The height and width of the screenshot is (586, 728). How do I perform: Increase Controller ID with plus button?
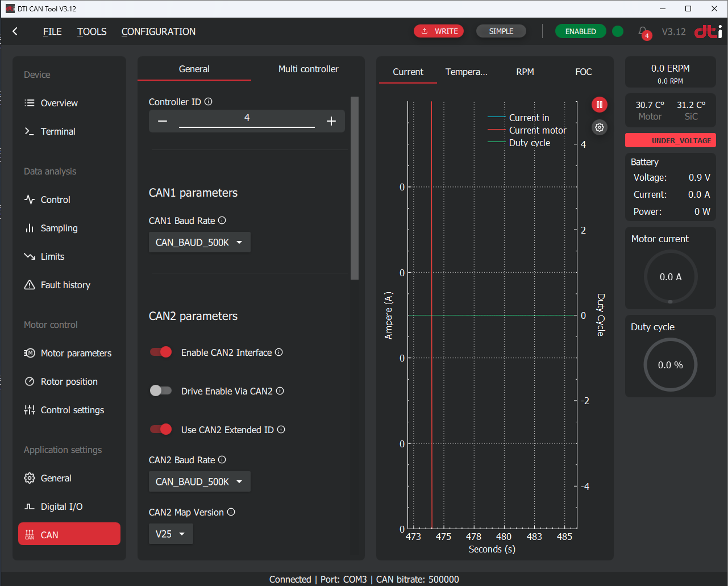click(x=331, y=121)
